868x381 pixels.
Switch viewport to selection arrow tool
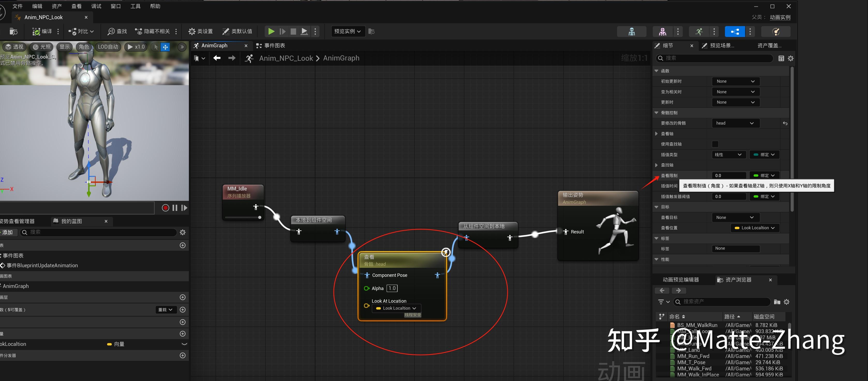click(156, 47)
